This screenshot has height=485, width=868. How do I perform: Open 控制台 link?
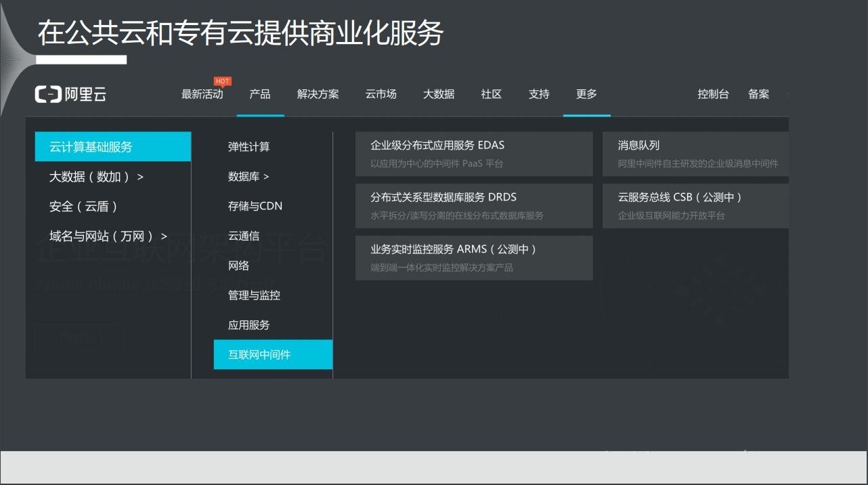[713, 94]
